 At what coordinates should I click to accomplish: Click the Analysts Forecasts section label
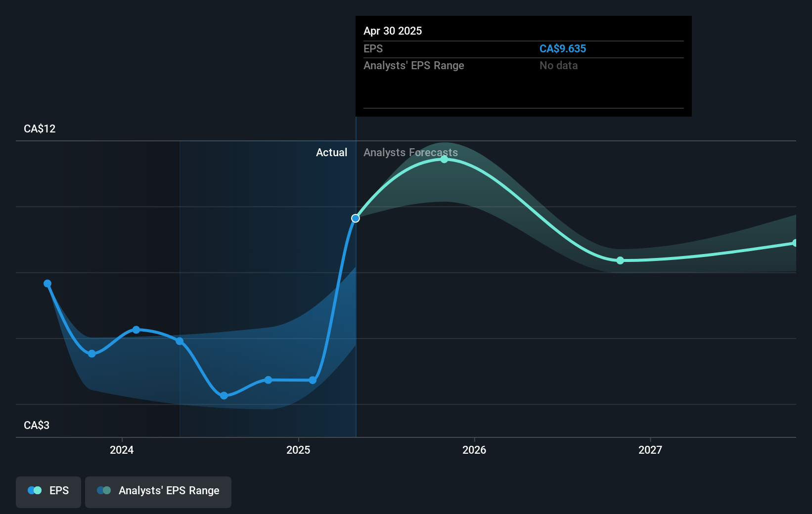[411, 152]
